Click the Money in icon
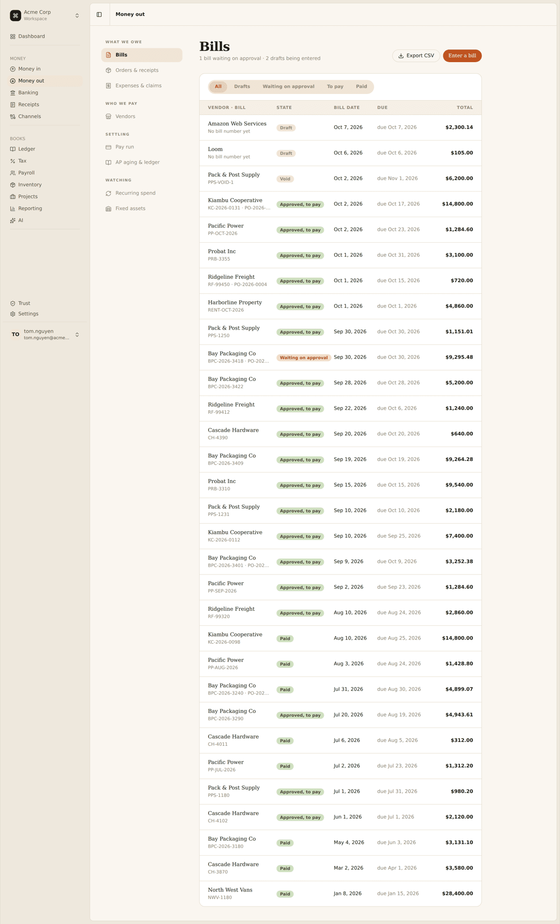 click(13, 69)
